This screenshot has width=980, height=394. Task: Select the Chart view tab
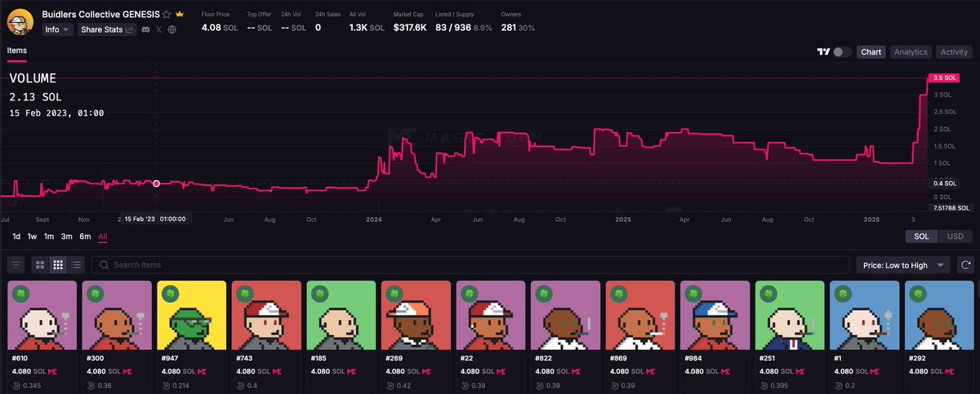(871, 51)
